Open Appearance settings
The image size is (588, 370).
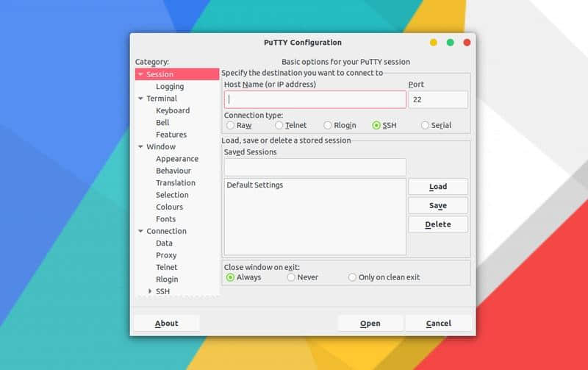[177, 159]
